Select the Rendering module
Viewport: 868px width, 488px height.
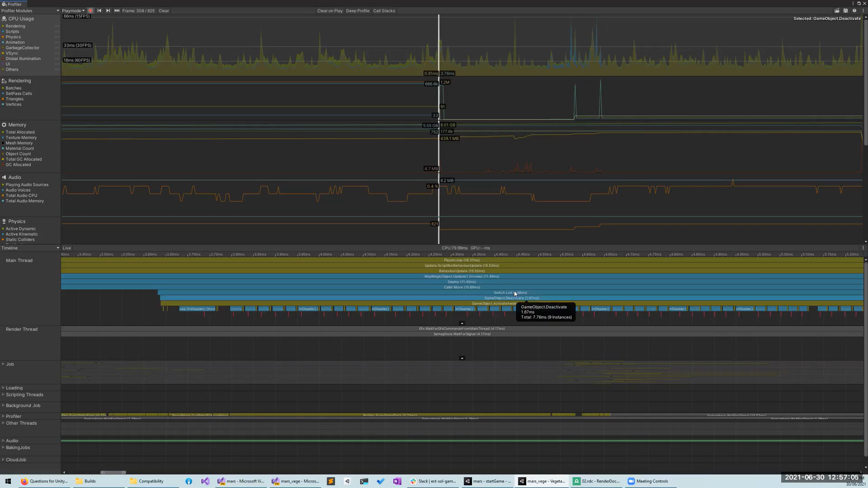tap(19, 80)
